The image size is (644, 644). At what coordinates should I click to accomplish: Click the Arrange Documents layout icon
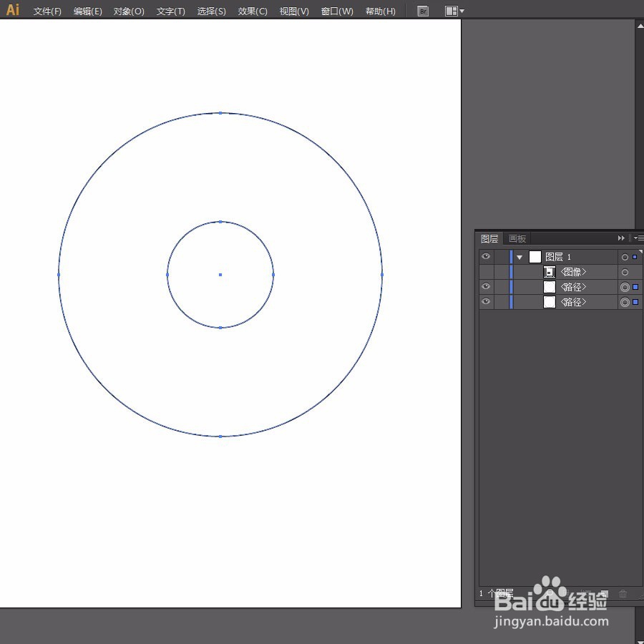pos(451,11)
